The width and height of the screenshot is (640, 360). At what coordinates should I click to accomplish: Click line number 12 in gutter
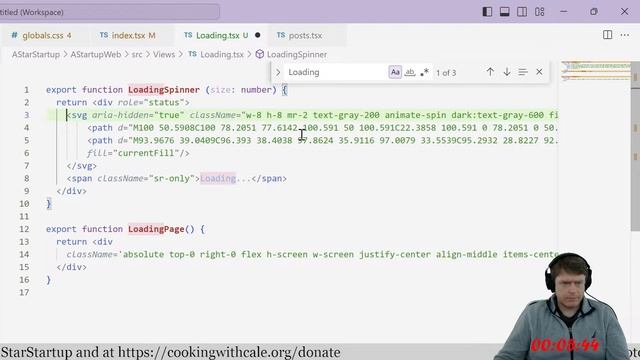click(24, 229)
